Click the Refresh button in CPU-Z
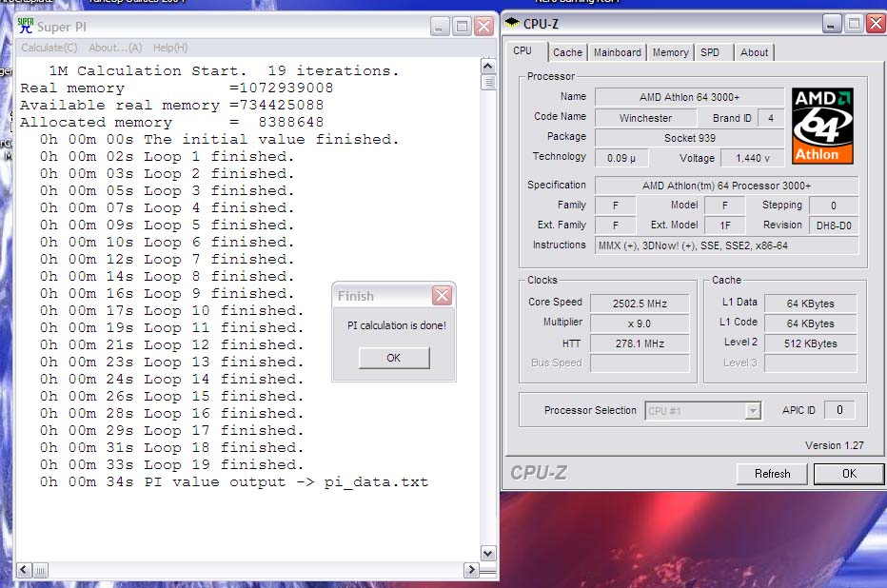 click(772, 474)
